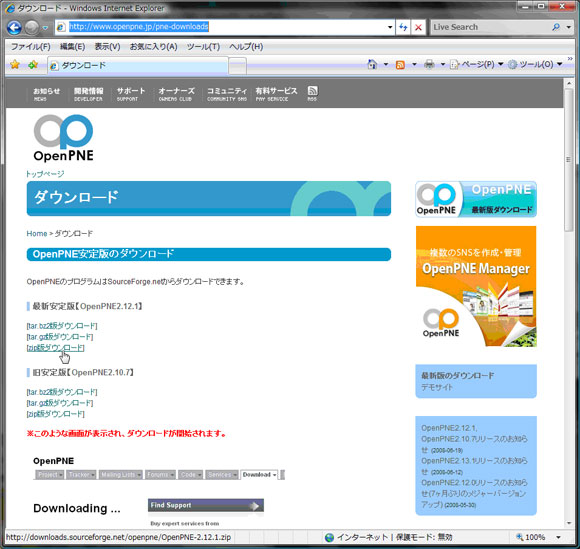Click the red Stop loading icon

(418, 27)
